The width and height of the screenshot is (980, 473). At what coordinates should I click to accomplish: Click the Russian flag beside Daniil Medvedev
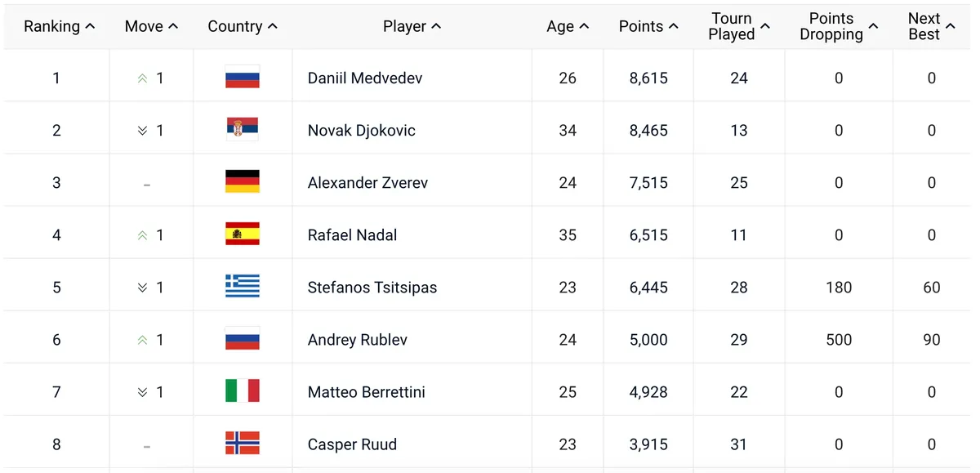click(242, 78)
